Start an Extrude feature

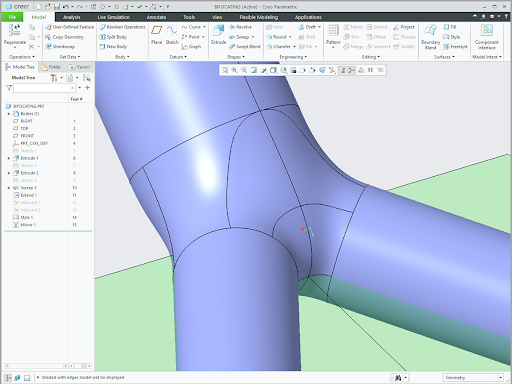pyautogui.click(x=219, y=35)
